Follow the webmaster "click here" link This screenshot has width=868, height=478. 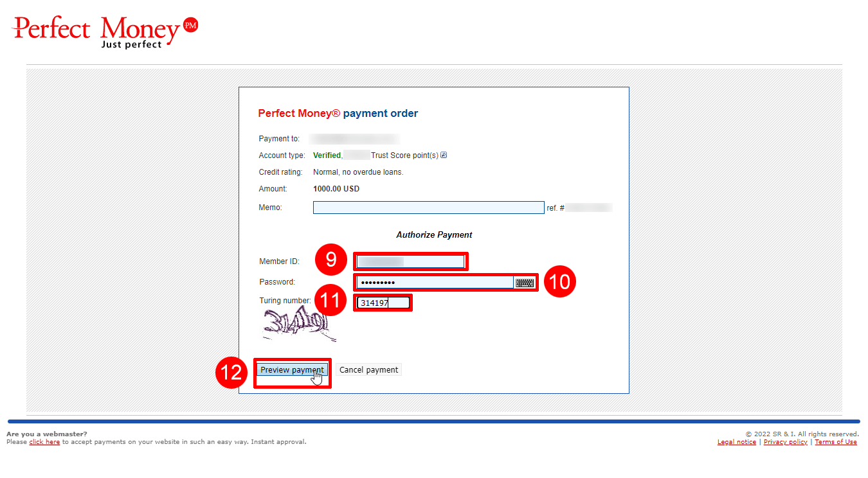(44, 442)
